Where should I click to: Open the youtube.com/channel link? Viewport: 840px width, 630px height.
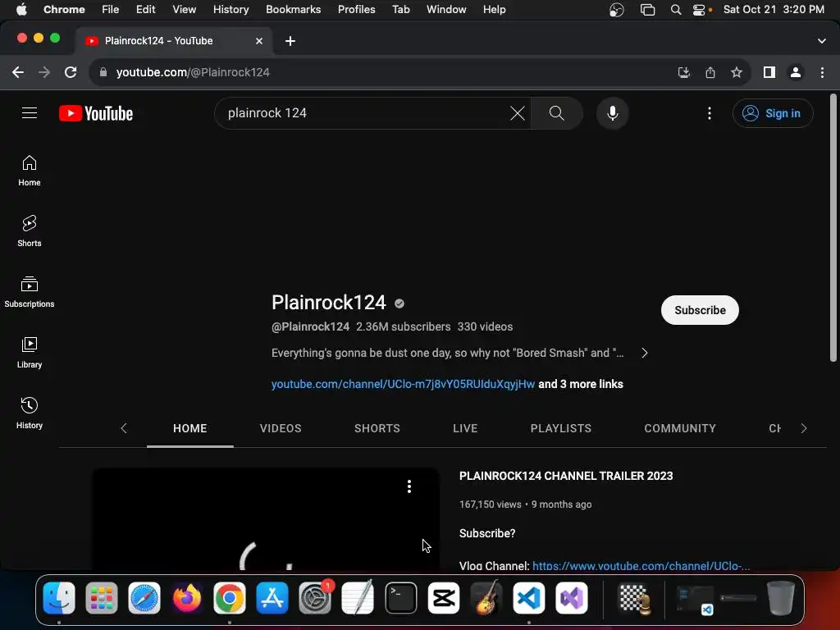(x=403, y=384)
